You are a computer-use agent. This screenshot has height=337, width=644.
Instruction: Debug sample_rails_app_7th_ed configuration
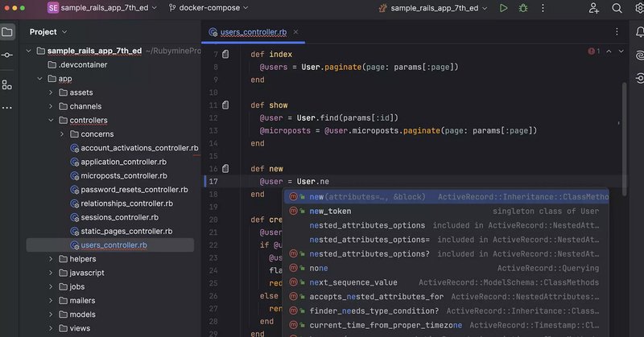tap(523, 8)
